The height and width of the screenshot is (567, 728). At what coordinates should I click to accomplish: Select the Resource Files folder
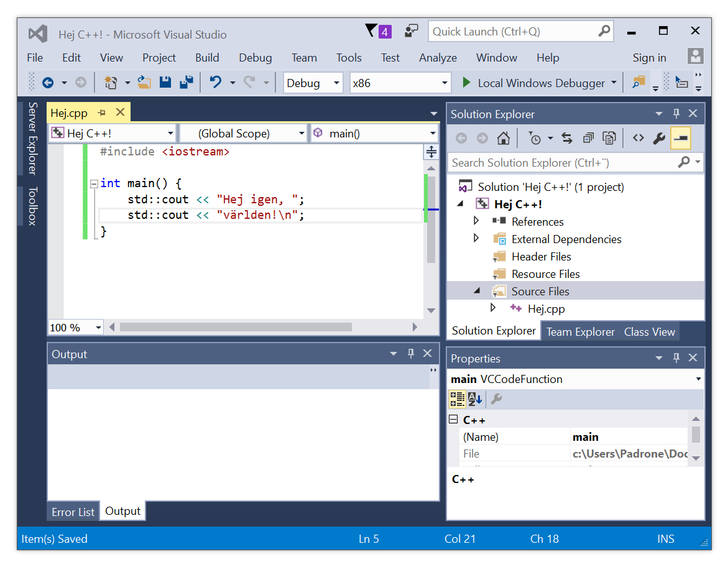pyautogui.click(x=546, y=274)
